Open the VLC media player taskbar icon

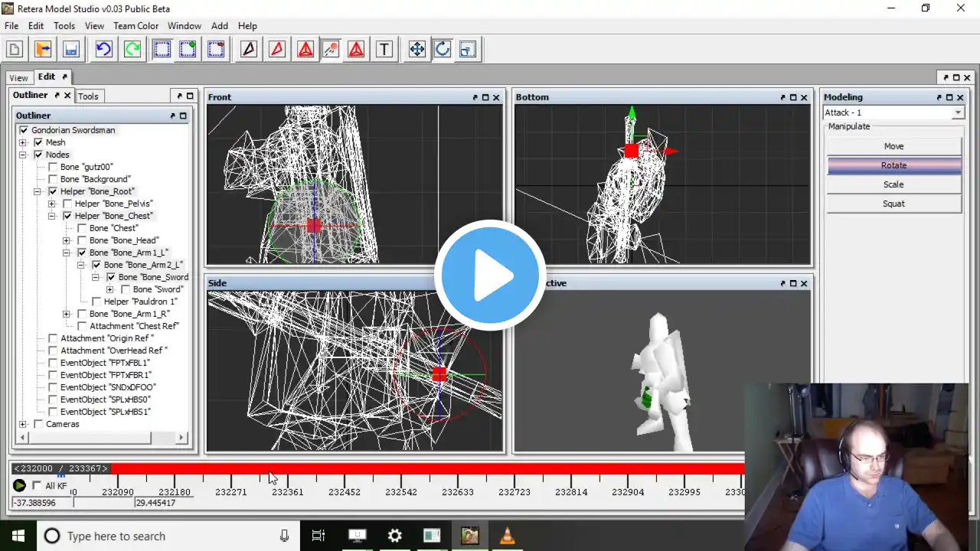click(x=507, y=536)
